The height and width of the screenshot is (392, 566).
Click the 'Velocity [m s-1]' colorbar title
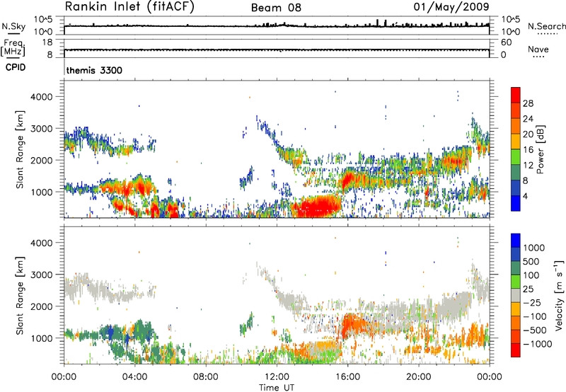click(559, 295)
